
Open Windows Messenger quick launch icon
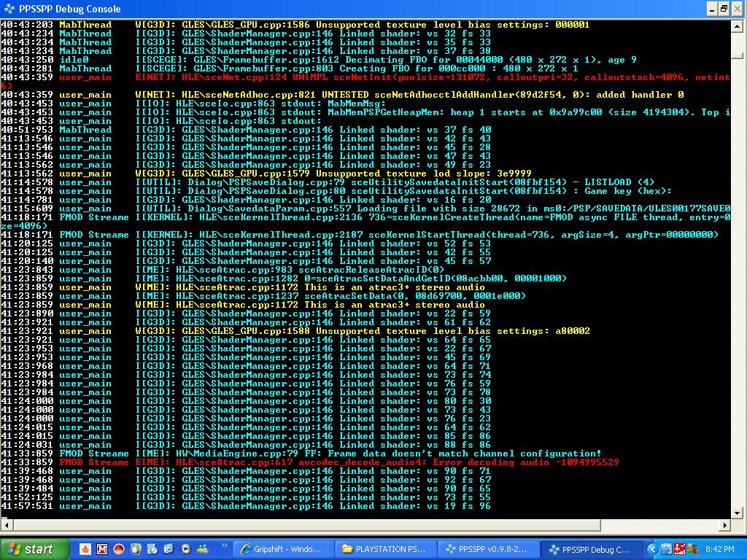pyautogui.click(x=202, y=549)
